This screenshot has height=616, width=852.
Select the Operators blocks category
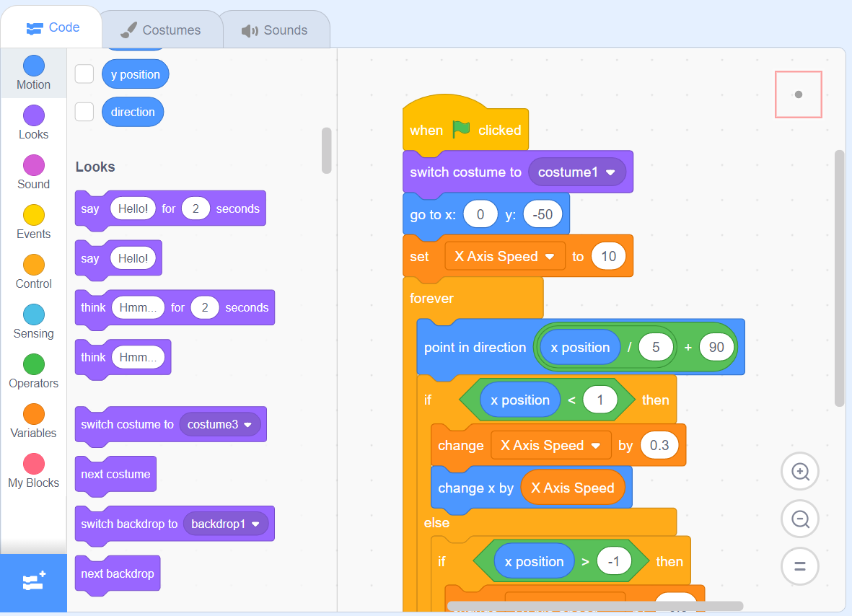click(x=33, y=371)
